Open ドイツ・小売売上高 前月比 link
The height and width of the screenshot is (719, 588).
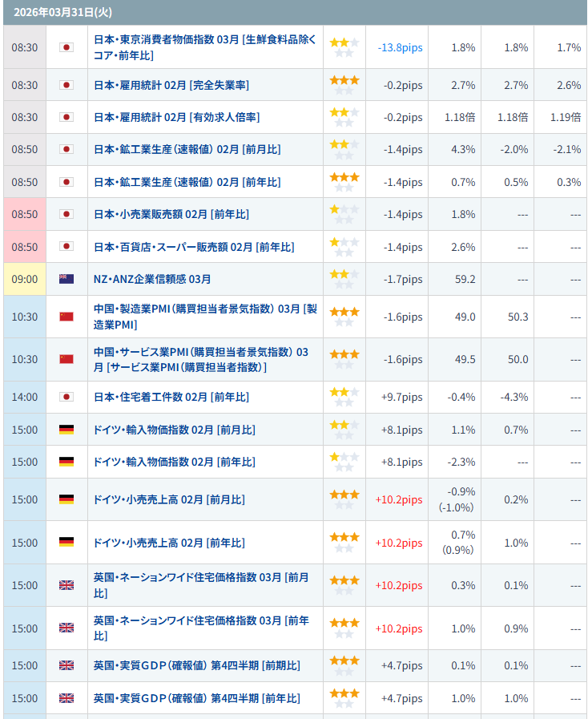pos(169,499)
